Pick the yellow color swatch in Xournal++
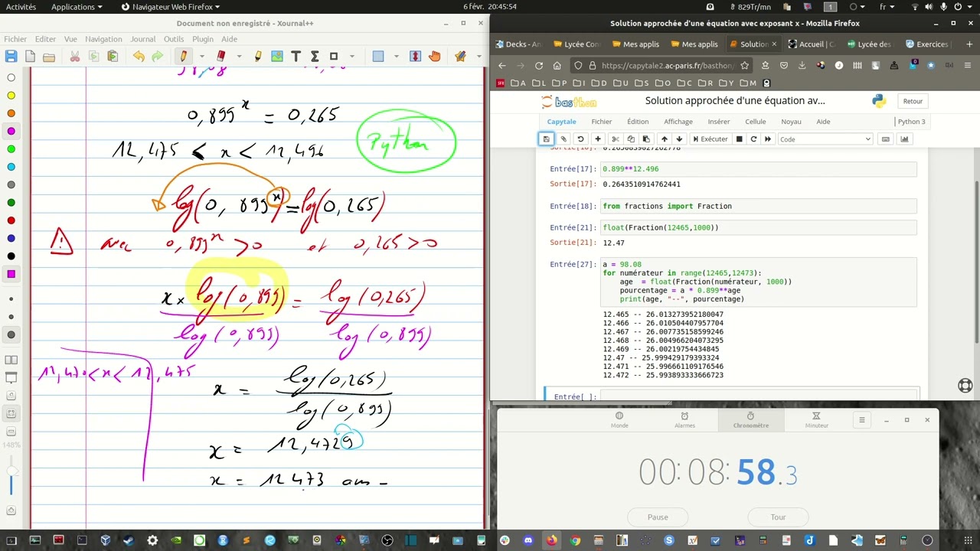This screenshot has height=551, width=980. pos(11,96)
